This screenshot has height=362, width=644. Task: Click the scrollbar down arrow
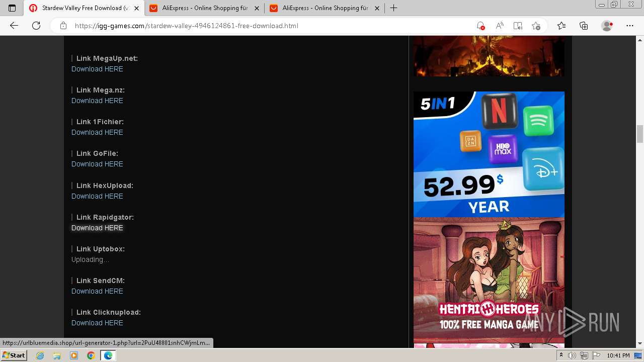tap(640, 344)
